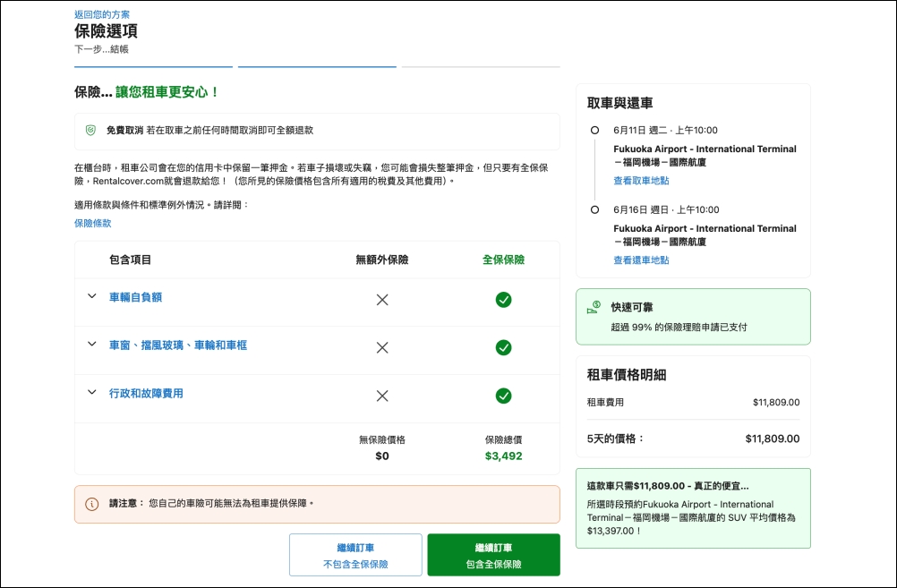
Task: Click the info icon in the warning notice
Action: pyautogui.click(x=91, y=504)
